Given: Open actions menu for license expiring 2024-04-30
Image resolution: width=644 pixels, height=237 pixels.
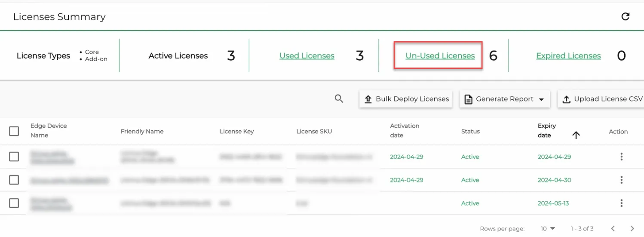Looking at the screenshot, I should tap(621, 180).
